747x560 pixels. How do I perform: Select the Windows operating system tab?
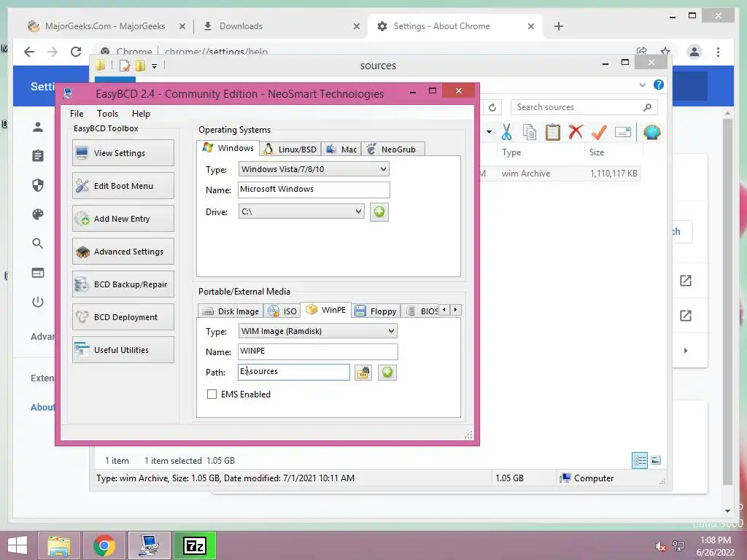228,148
